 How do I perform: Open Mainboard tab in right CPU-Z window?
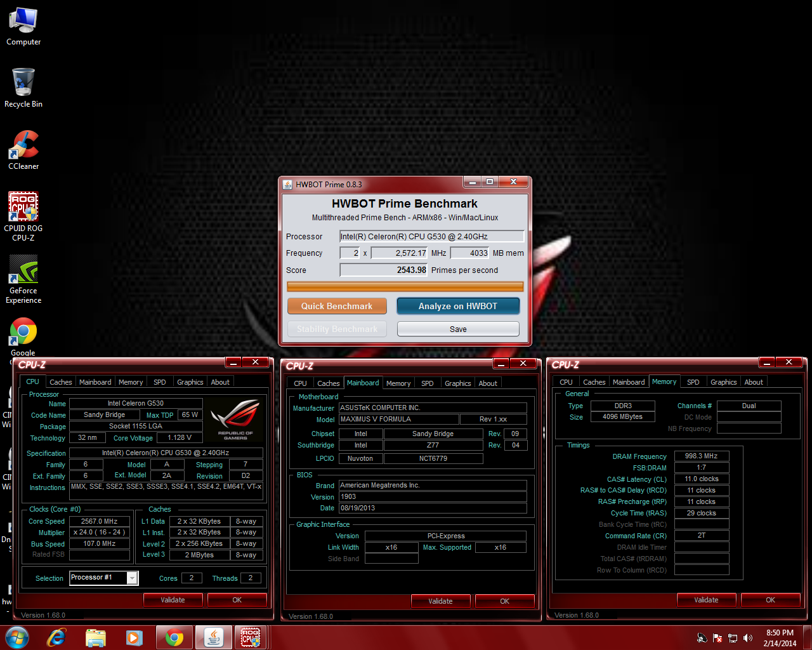point(629,382)
